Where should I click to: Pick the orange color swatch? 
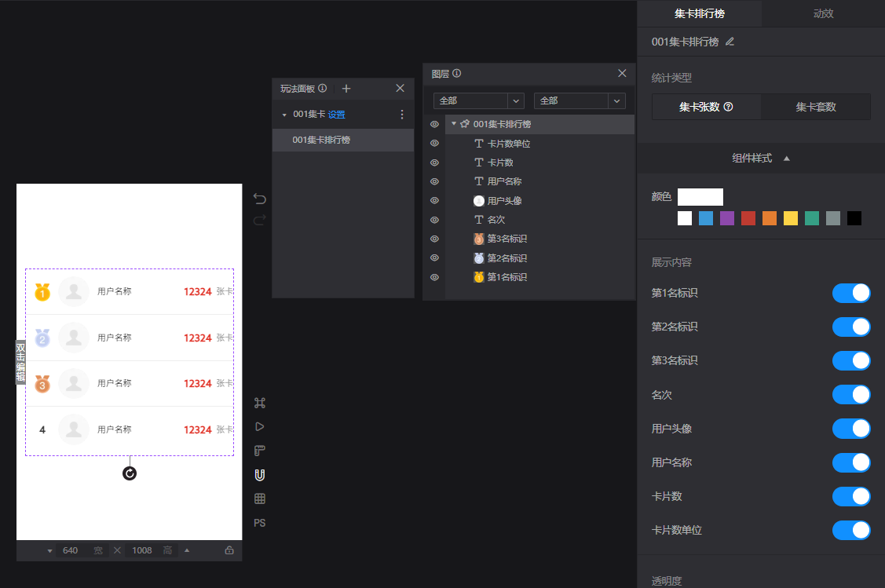click(770, 218)
